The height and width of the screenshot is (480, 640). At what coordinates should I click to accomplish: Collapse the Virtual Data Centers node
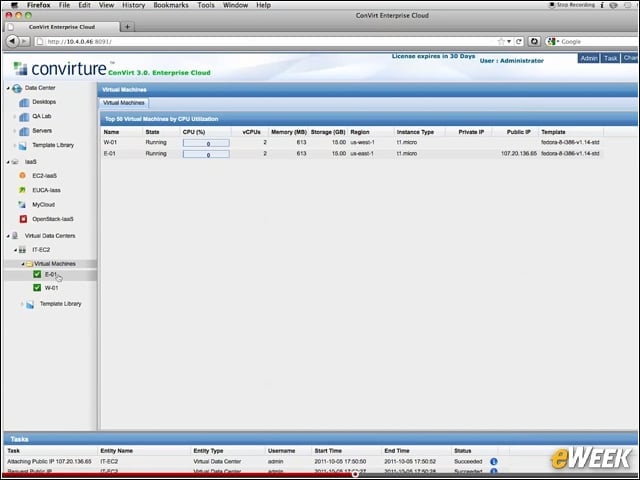point(8,236)
